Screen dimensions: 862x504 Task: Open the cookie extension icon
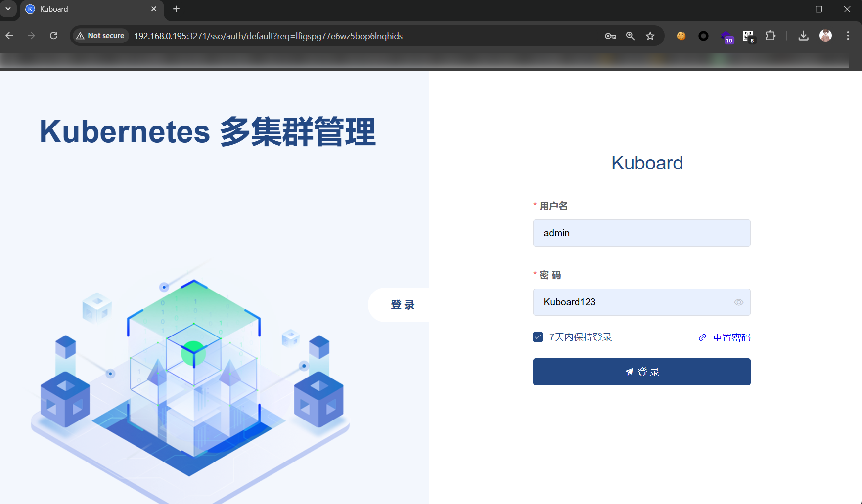(x=681, y=36)
